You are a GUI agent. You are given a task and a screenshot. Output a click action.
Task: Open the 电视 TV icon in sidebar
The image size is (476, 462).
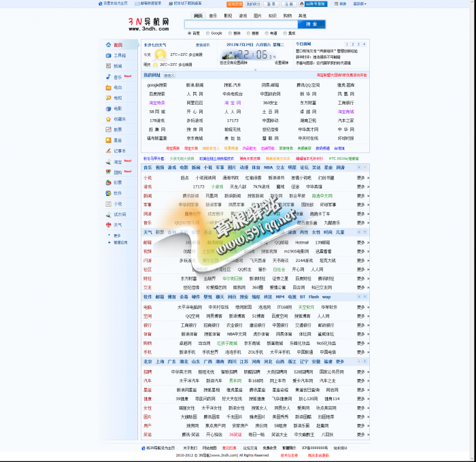pyautogui.click(x=108, y=98)
